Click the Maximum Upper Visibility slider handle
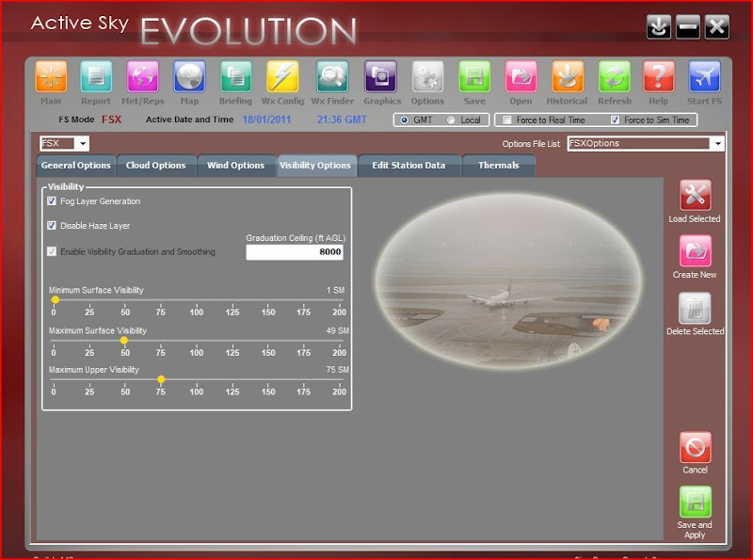Viewport: 753px width, 560px height. click(161, 379)
